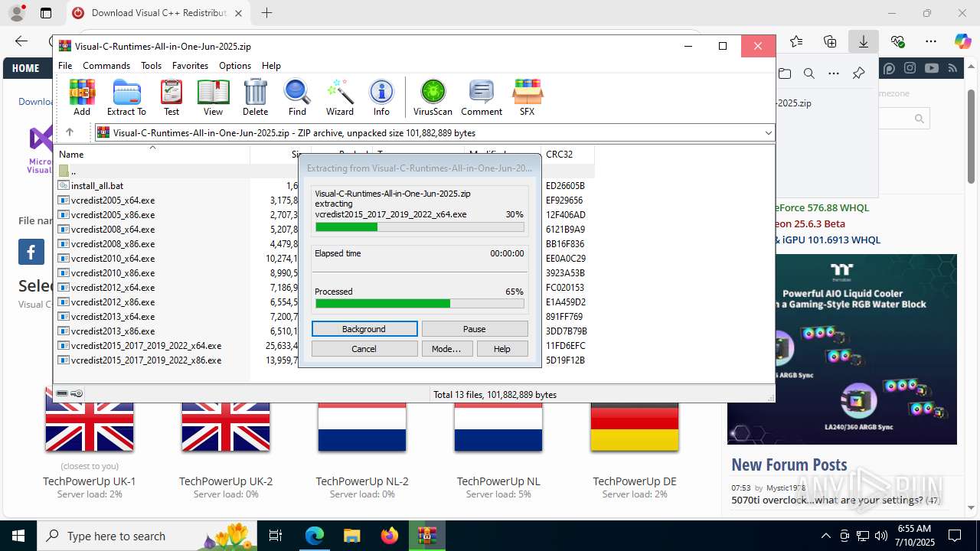Screen dimensions: 980x551
Task: Expand the archive path dropdown arrow
Action: (768, 132)
